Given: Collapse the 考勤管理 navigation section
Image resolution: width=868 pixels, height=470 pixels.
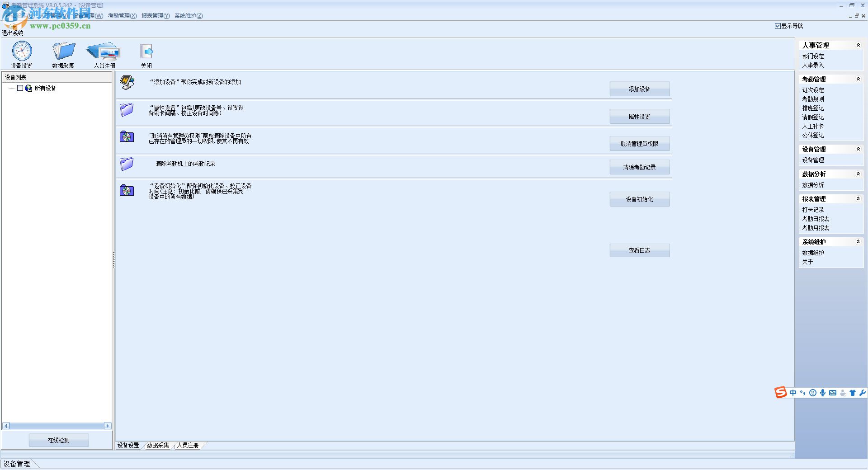Looking at the screenshot, I should tap(858, 79).
